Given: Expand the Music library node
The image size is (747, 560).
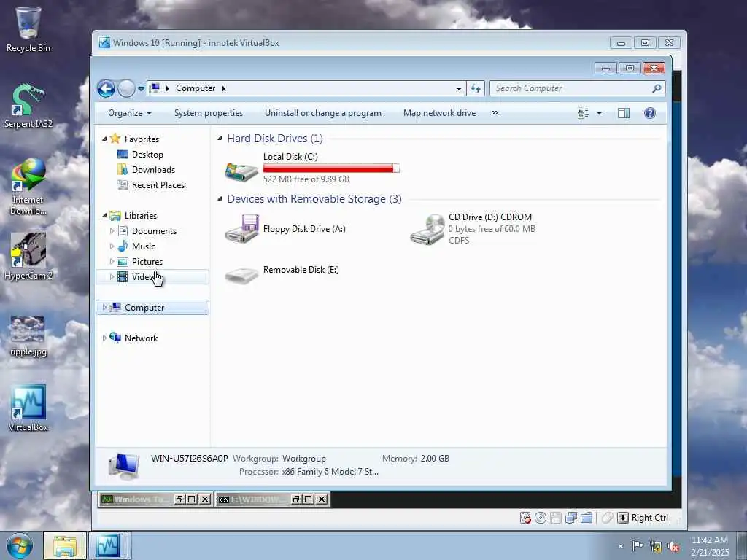Looking at the screenshot, I should coord(112,246).
